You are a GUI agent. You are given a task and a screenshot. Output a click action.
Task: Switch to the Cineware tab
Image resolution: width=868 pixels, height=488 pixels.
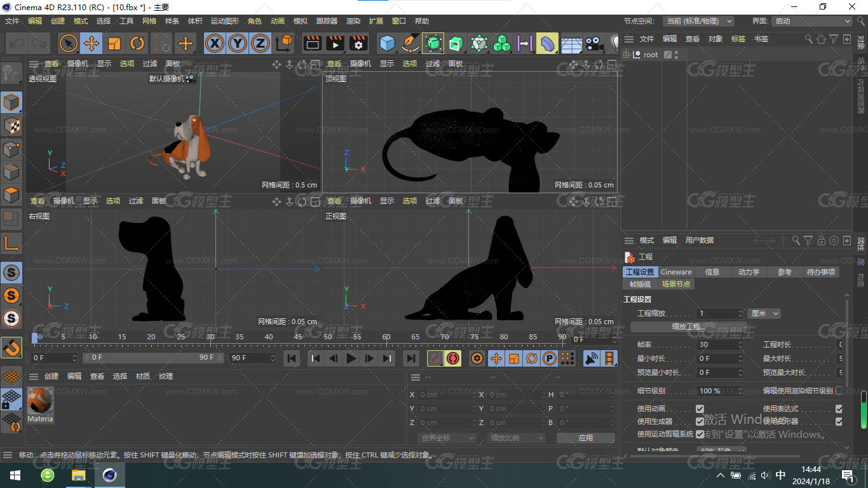coord(676,272)
